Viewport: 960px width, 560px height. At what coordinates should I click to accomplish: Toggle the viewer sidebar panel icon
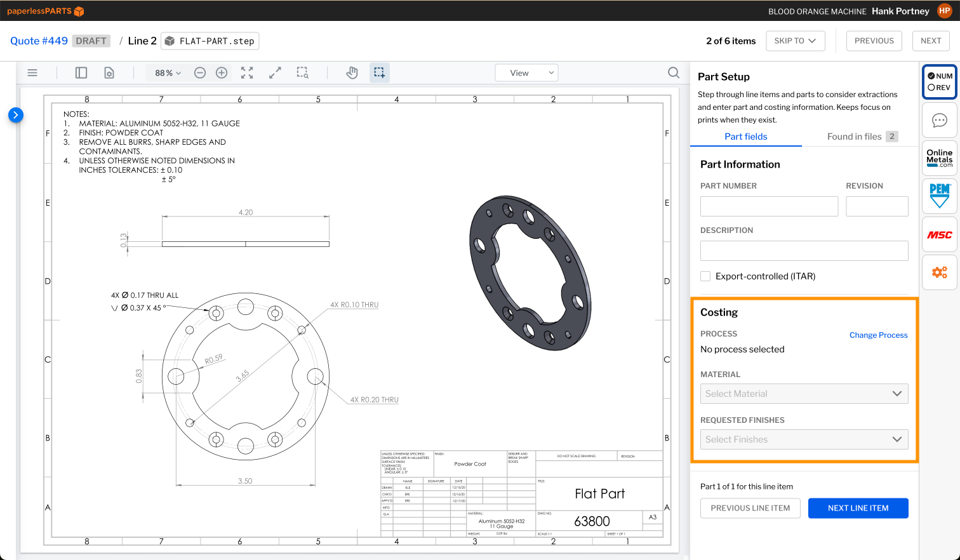pyautogui.click(x=81, y=73)
